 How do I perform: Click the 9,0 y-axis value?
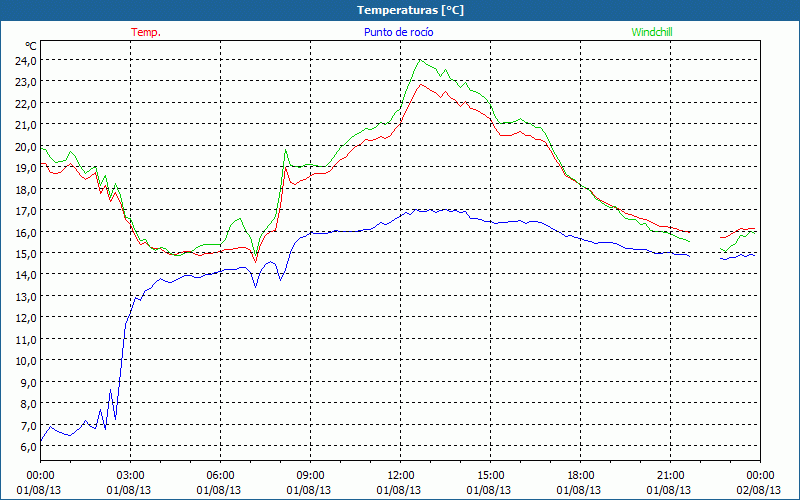(x=29, y=383)
